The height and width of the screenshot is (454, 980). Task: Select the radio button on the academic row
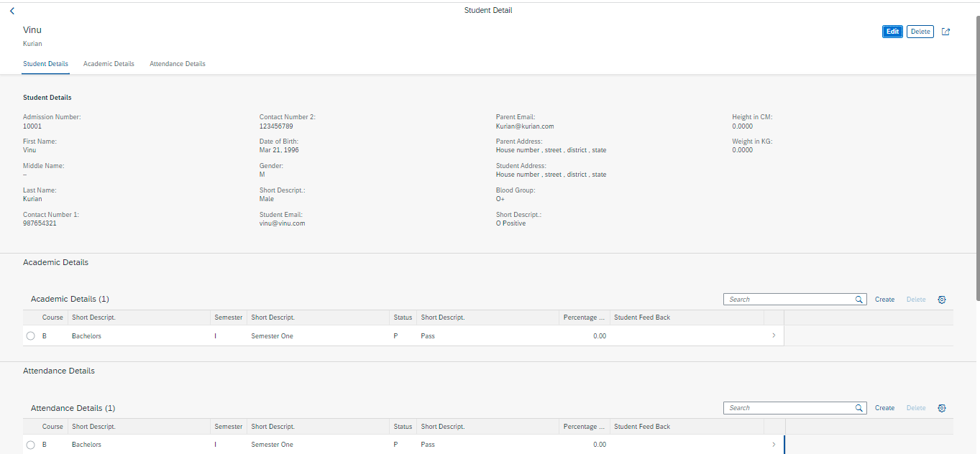[x=30, y=335]
